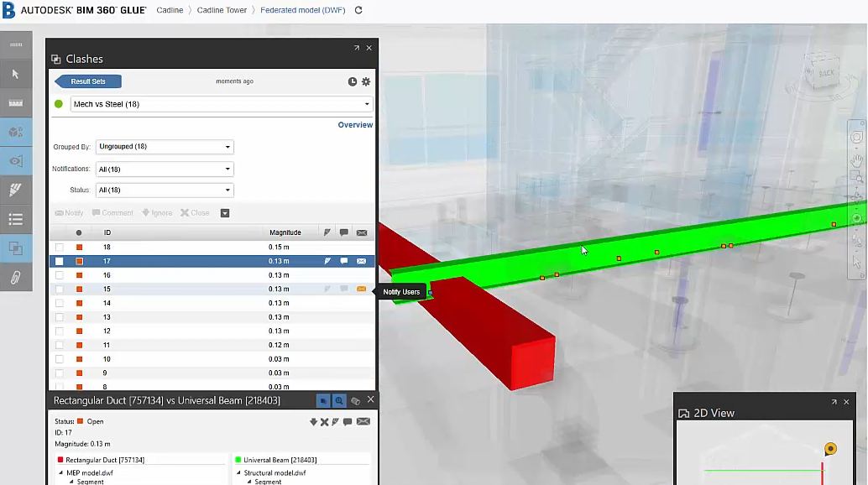This screenshot has width=868, height=485.
Task: Open the Overview link
Action: click(x=355, y=125)
